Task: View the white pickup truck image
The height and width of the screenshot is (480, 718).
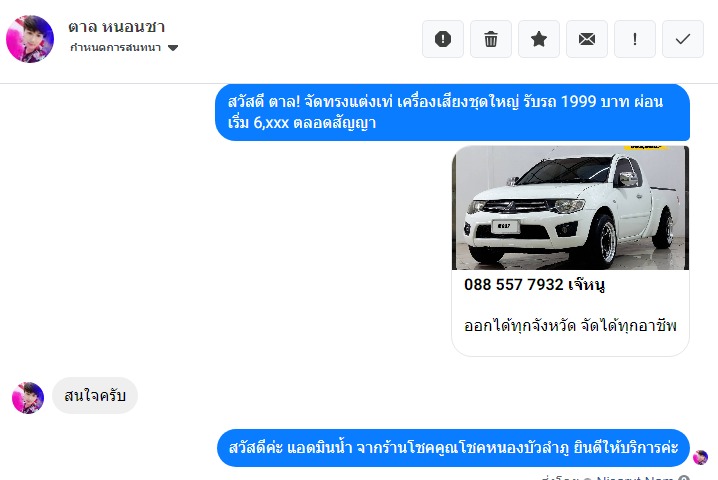Action: pos(570,207)
